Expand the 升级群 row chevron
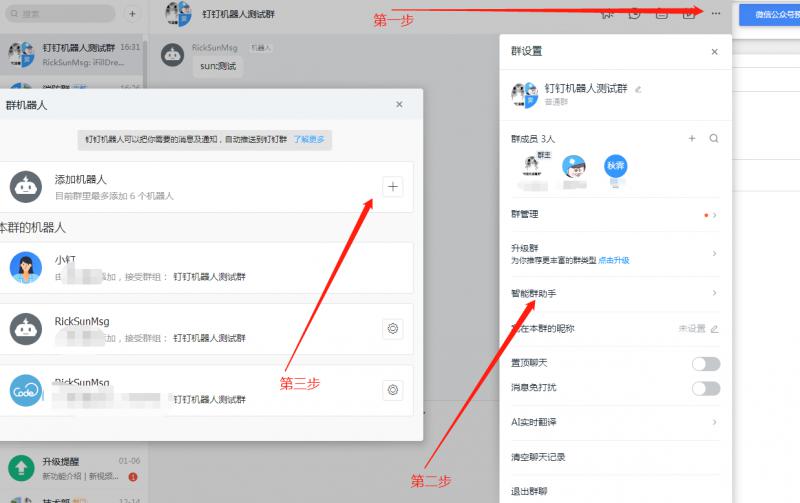 714,254
